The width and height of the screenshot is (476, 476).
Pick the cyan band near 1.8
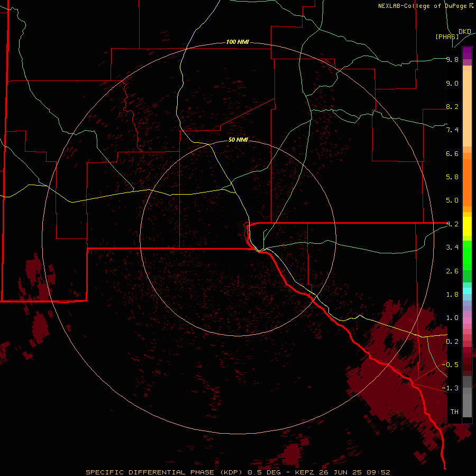[467, 291]
